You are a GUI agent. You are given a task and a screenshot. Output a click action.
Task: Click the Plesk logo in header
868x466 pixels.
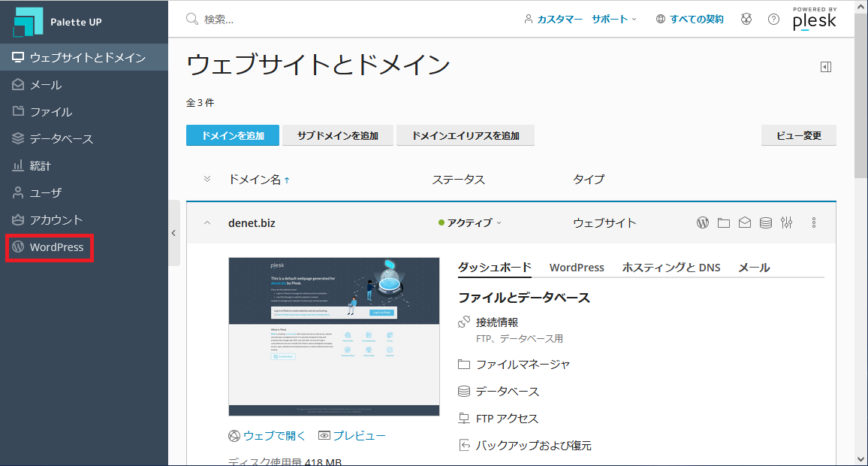[814, 18]
